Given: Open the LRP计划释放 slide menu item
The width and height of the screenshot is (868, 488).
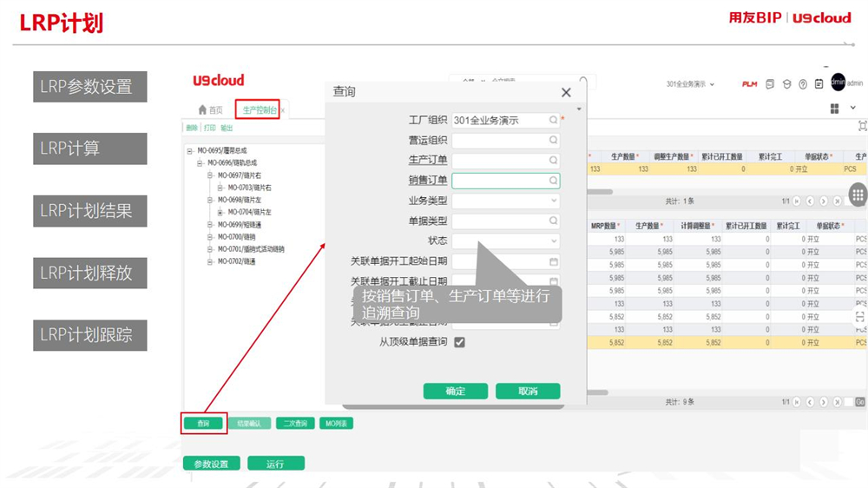Looking at the screenshot, I should click(90, 273).
